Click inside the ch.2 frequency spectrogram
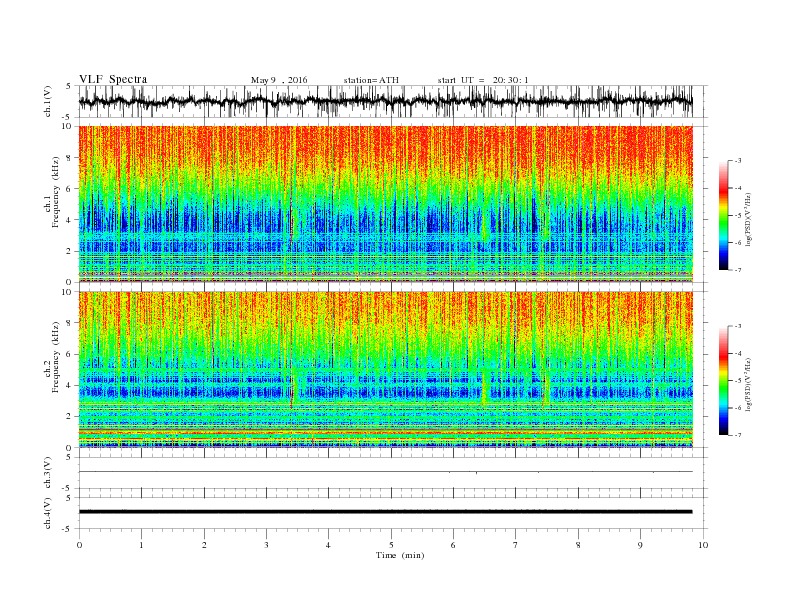Image resolution: width=792 pixels, height=612 pixels. coord(385,370)
